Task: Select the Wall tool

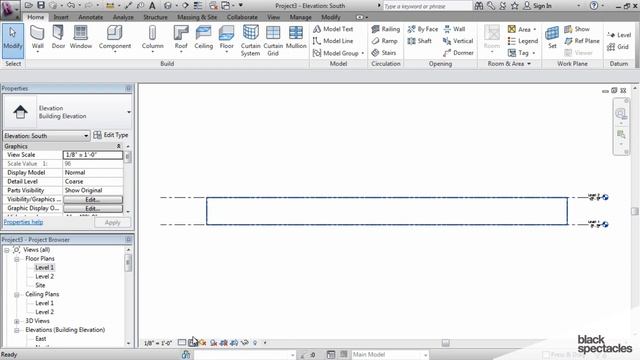Action: click(37, 38)
